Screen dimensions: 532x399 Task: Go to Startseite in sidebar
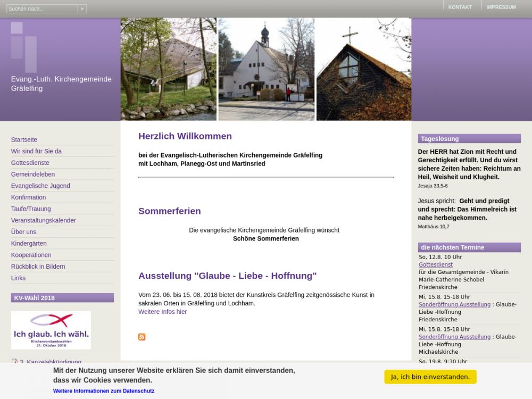pyautogui.click(x=24, y=140)
